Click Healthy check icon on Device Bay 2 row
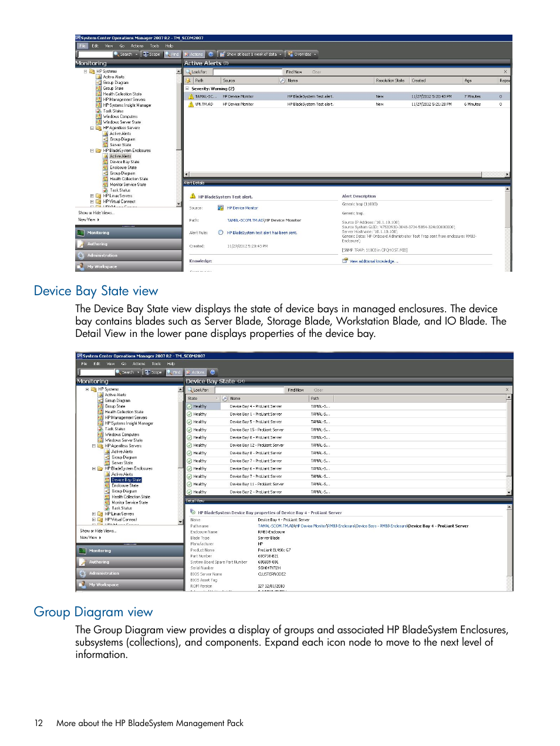560x746 pixels. click(190, 492)
